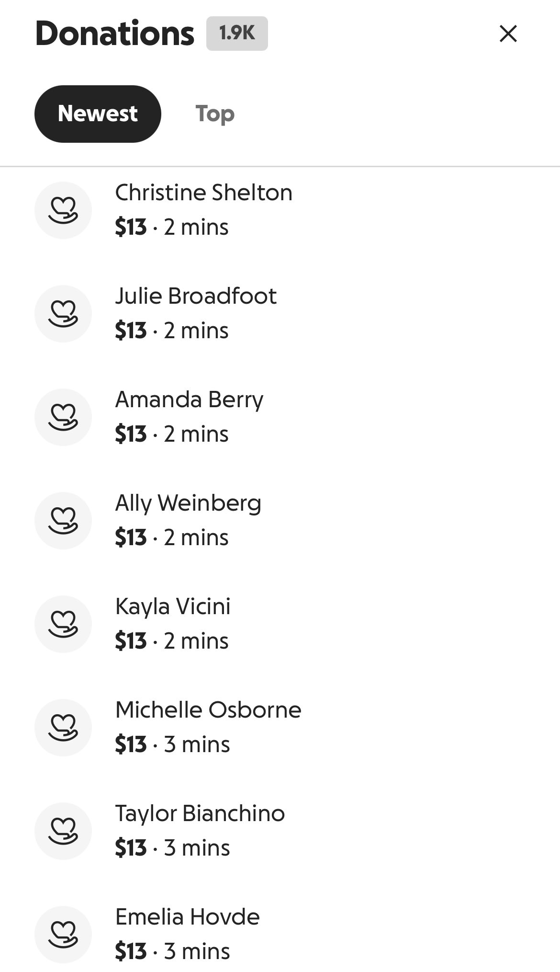Select the donation icon for Ally Weinberg

pos(63,521)
